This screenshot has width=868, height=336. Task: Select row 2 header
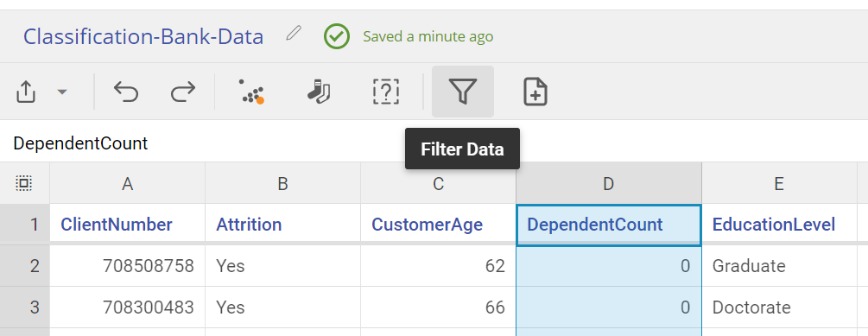point(24,266)
